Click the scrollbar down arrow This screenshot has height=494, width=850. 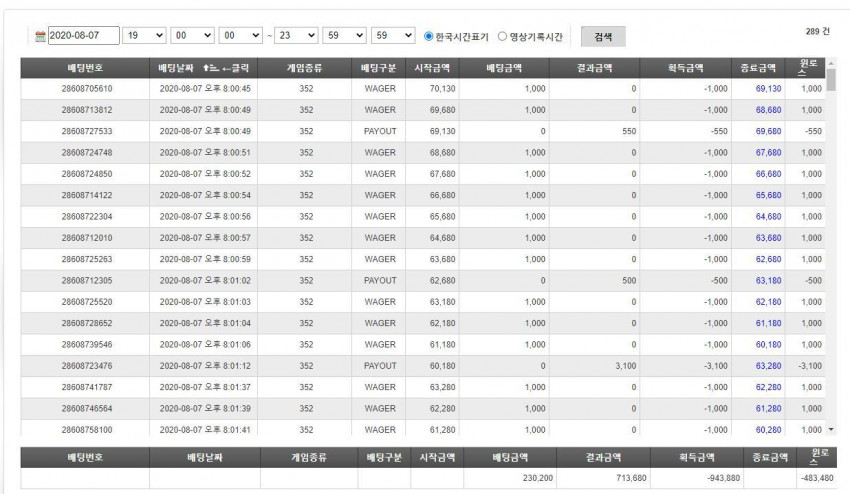[831, 429]
